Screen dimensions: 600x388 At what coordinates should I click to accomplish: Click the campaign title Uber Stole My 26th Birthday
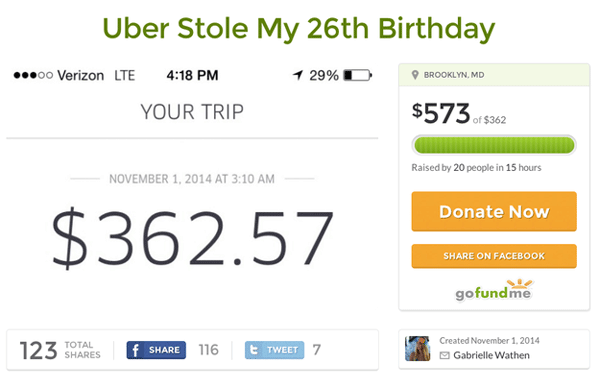[299, 29]
